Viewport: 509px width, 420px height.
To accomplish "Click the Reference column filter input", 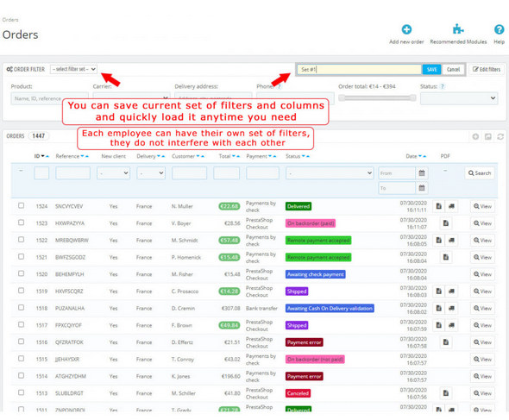I will pyautogui.click(x=72, y=173).
